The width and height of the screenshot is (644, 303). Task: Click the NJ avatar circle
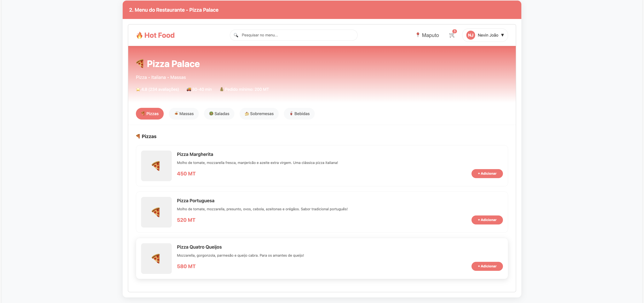471,35
